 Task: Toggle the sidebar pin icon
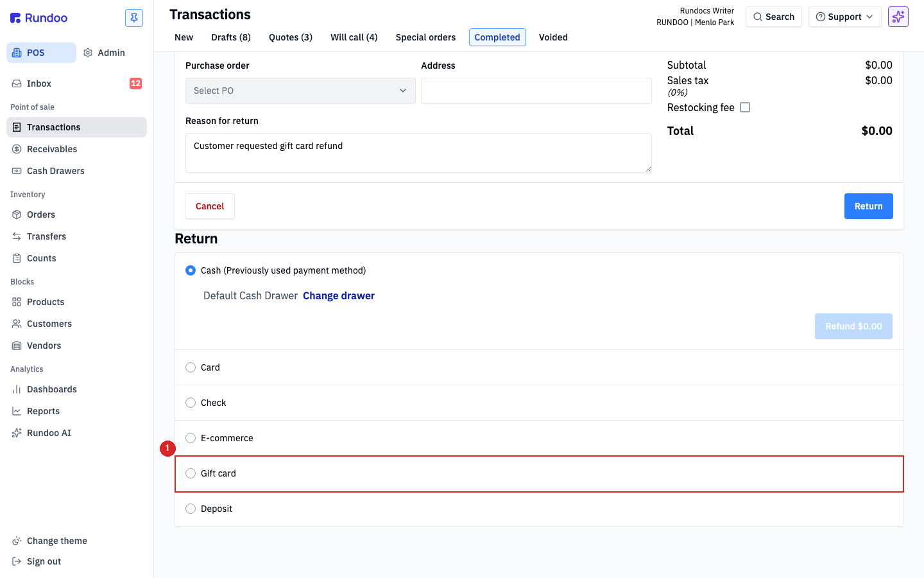coord(134,18)
